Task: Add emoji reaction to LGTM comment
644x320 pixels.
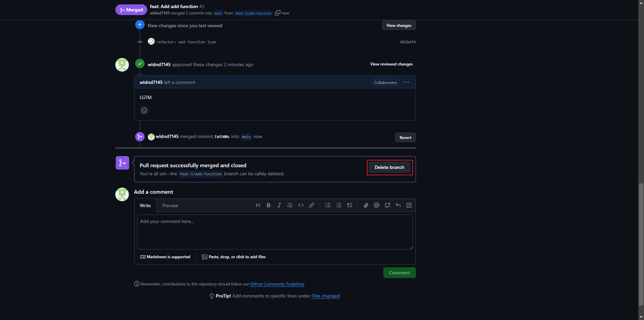Action: (144, 110)
